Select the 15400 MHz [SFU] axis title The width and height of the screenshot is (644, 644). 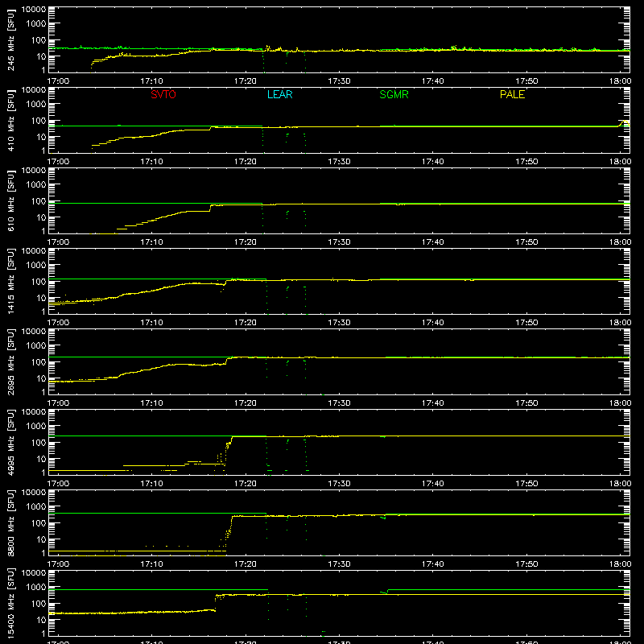11,603
